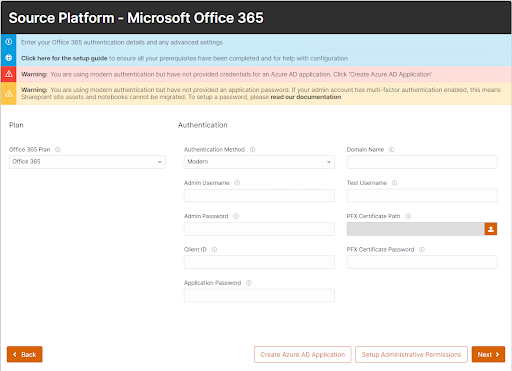Click info icon beside Test Username
This screenshot has width=512, height=371.
[x=395, y=183]
